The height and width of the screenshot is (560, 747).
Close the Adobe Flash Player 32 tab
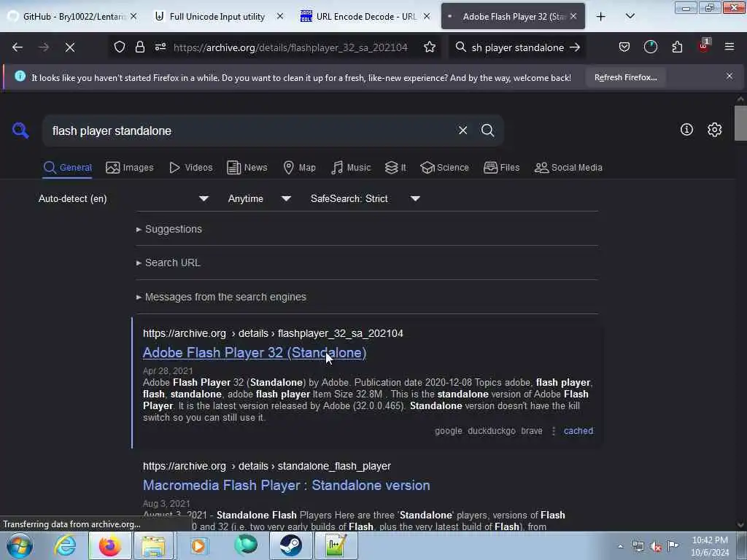573,17
